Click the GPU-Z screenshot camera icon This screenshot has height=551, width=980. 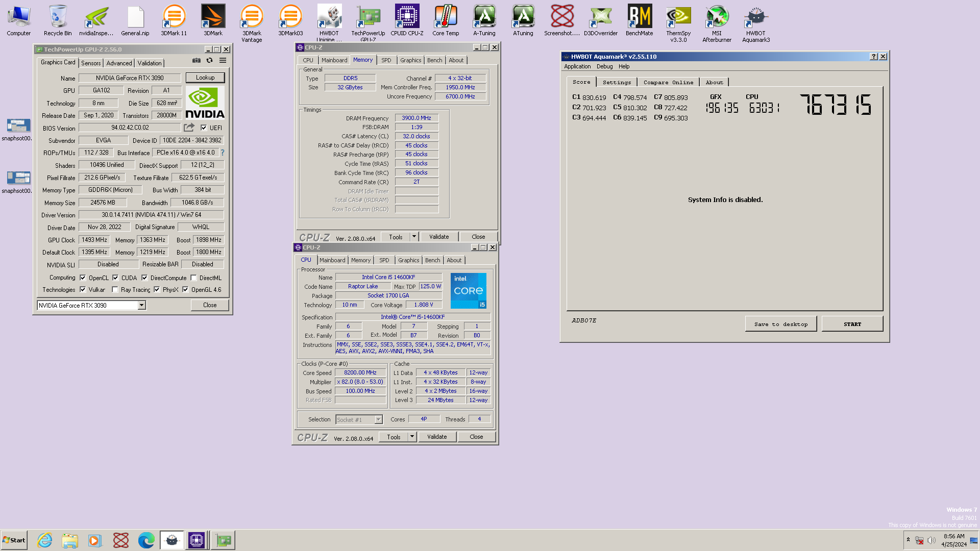point(197,60)
